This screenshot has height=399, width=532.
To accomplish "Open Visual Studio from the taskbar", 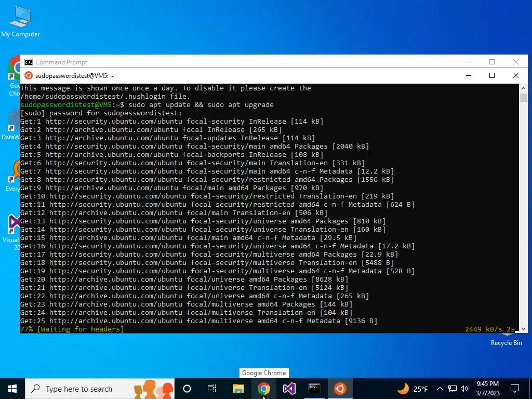I will point(289,389).
